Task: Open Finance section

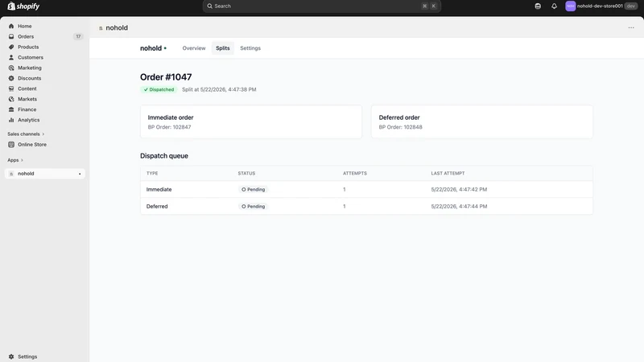Action: tap(27, 109)
